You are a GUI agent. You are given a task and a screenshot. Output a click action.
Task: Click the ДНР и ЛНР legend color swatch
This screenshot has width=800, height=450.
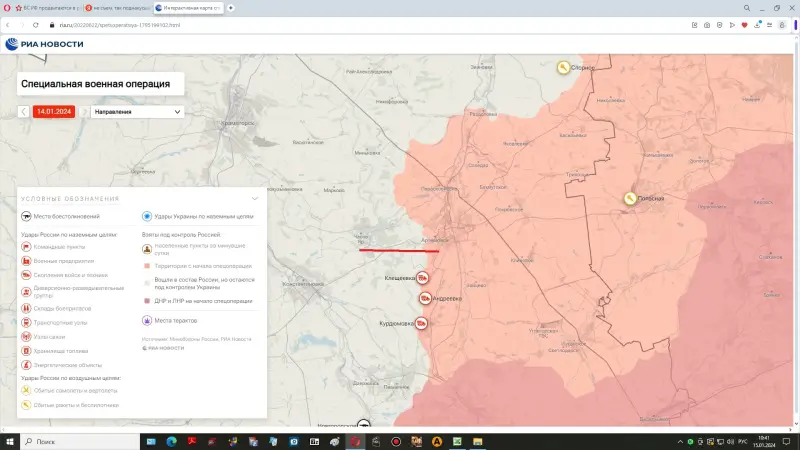[147, 300]
